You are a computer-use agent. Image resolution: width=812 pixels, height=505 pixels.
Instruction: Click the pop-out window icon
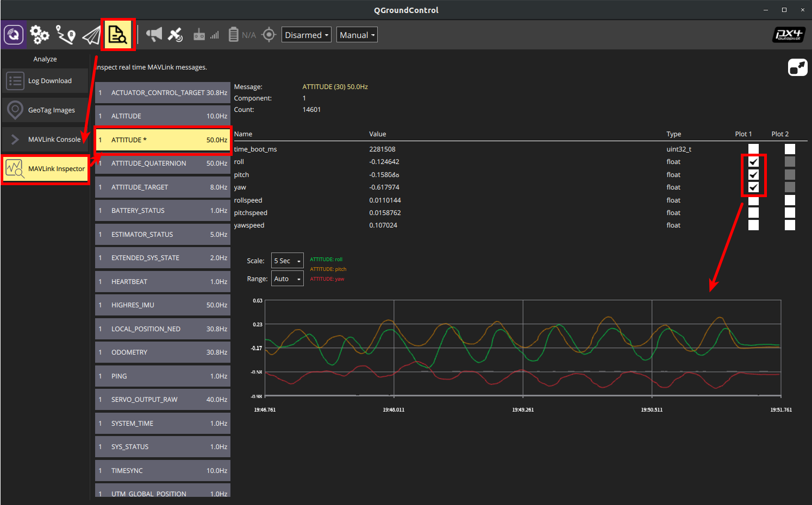[x=797, y=67]
